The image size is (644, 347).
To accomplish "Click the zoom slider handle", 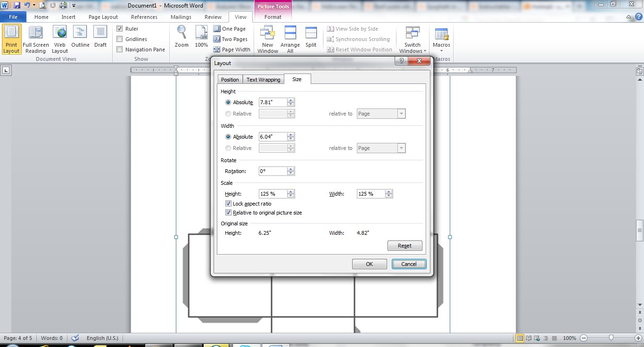I will [611, 338].
